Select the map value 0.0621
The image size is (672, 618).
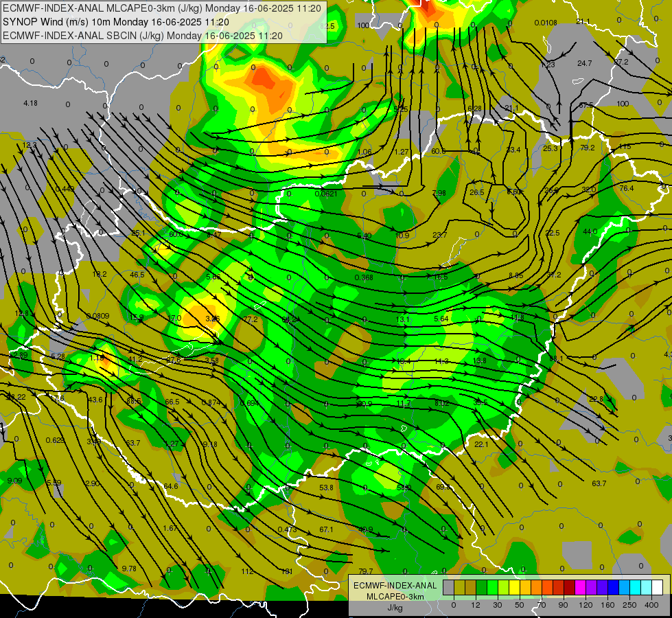tap(326, 194)
